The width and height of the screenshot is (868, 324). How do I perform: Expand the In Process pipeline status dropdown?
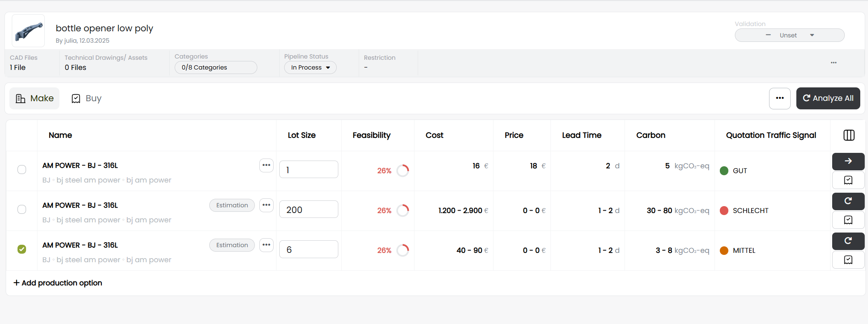(x=310, y=67)
